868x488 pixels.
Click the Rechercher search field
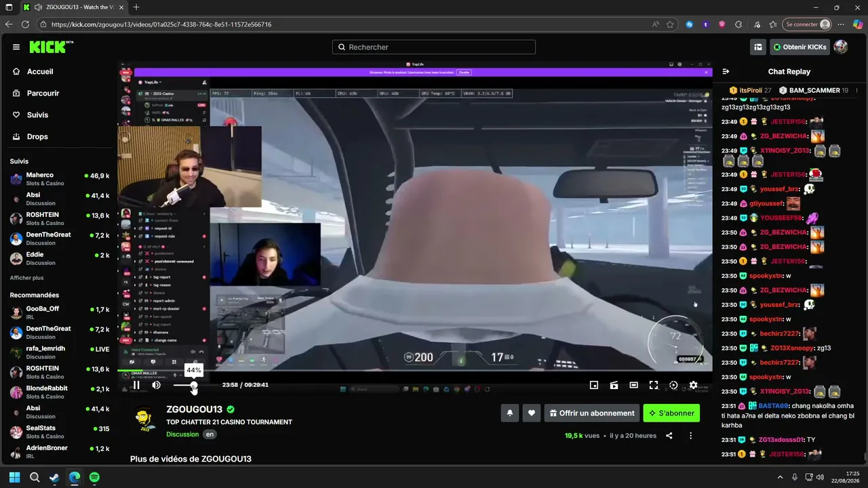tap(434, 47)
